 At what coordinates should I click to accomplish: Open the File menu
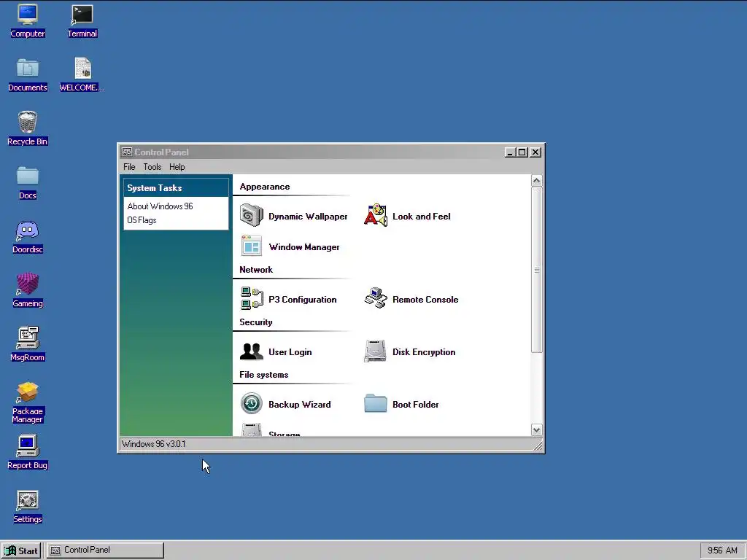[129, 167]
